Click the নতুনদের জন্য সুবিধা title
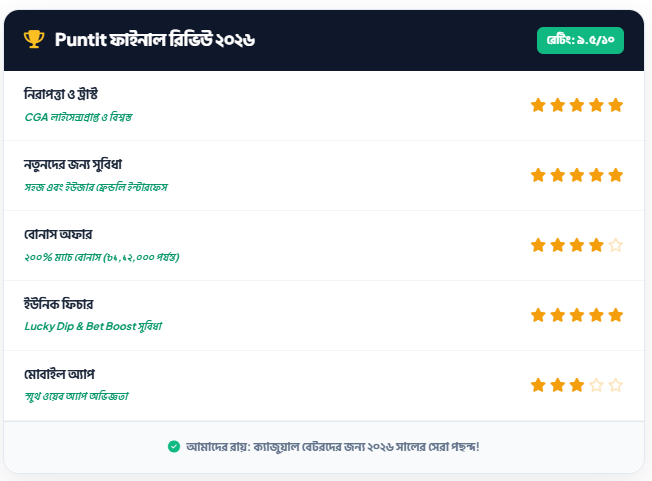Screen dimensions: 652x481 [72, 164]
